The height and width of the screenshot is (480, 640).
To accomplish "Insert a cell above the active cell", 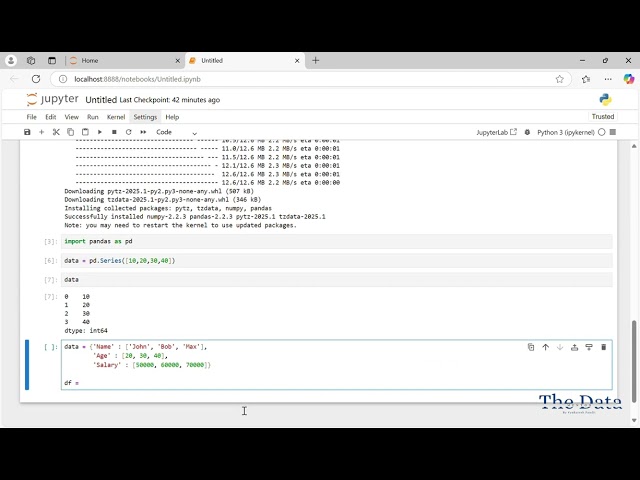I will click(x=574, y=347).
